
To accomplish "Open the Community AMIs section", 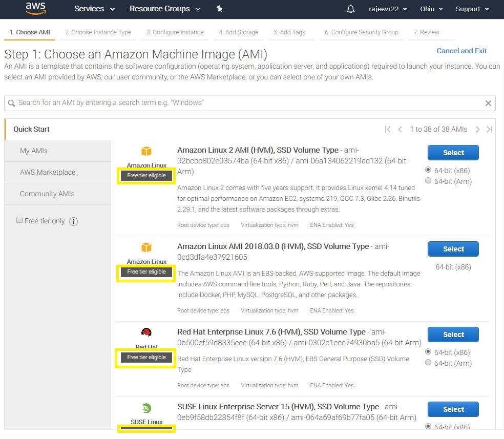I will [x=47, y=194].
